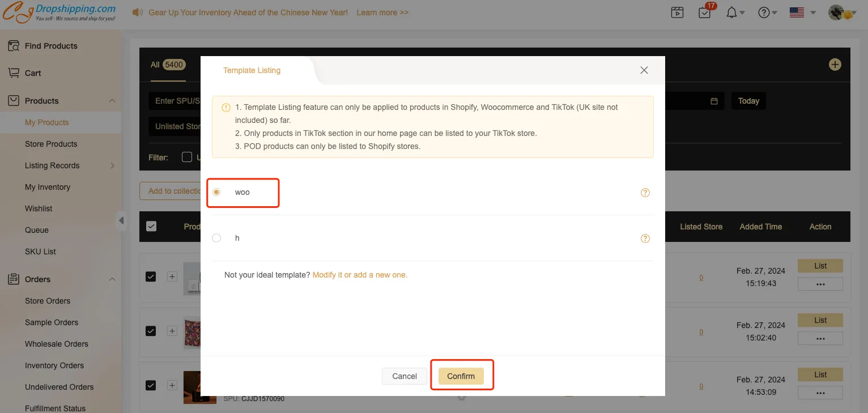The image size is (868, 413).
Task: Open the US flag country dropdown
Action: coord(802,12)
